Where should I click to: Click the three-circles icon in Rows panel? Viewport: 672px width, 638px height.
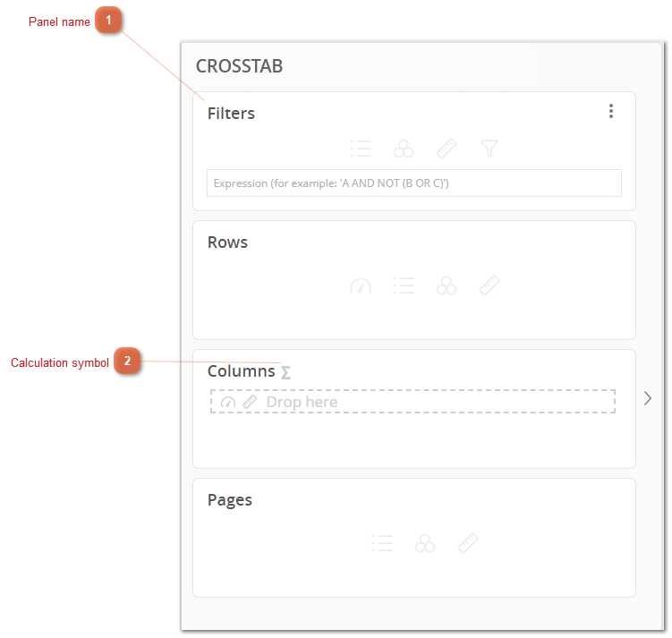pyautogui.click(x=447, y=285)
